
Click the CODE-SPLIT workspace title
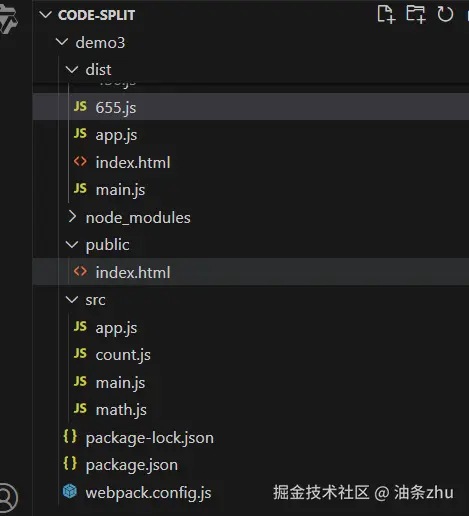tap(97, 15)
